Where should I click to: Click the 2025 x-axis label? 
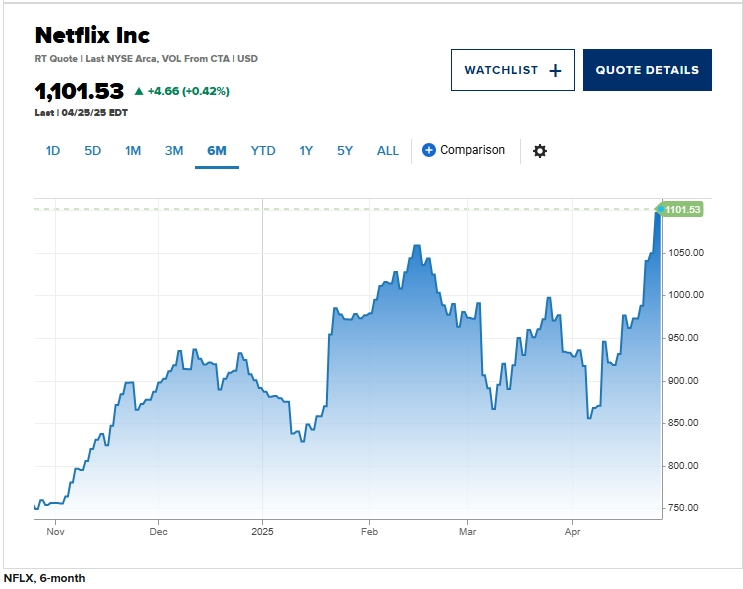[x=262, y=532]
